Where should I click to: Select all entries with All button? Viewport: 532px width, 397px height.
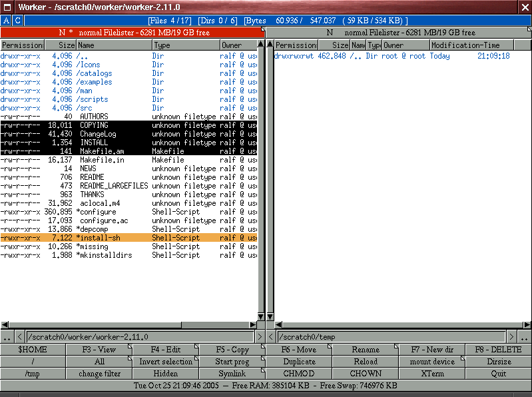tap(99, 362)
